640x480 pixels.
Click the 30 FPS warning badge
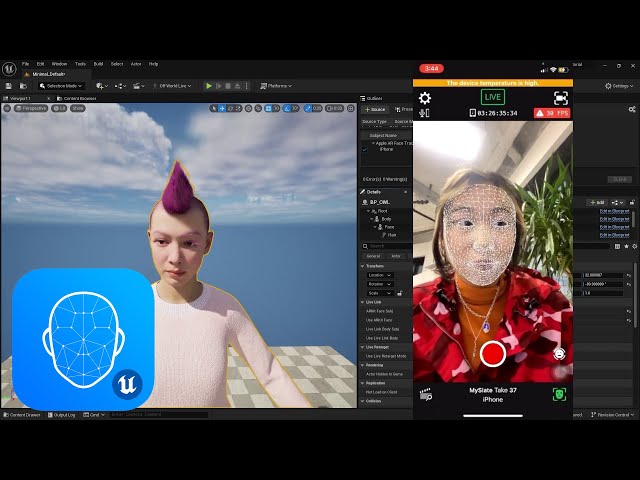pos(552,113)
